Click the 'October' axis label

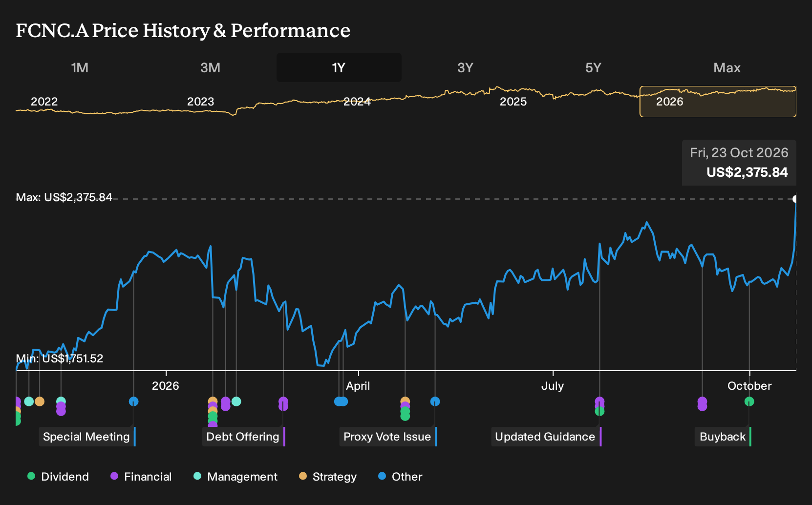click(749, 386)
